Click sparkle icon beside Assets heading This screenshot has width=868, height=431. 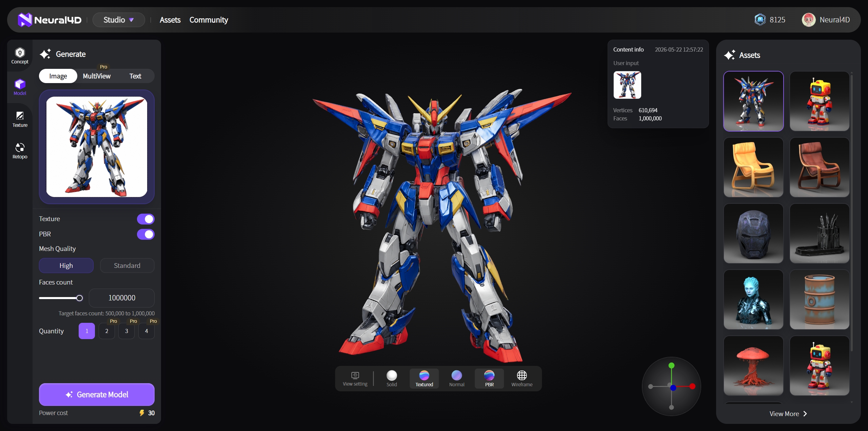coord(729,55)
